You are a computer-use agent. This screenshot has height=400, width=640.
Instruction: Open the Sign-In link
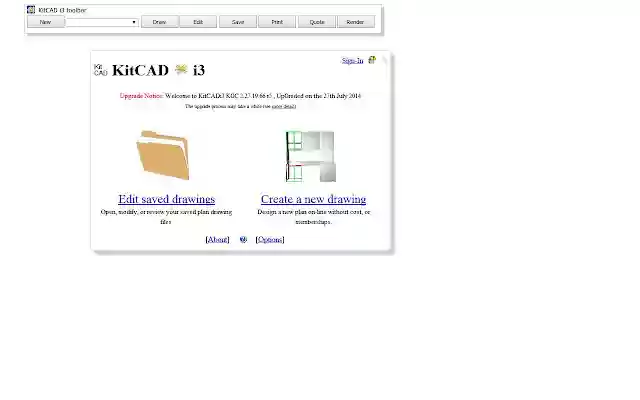point(353,61)
